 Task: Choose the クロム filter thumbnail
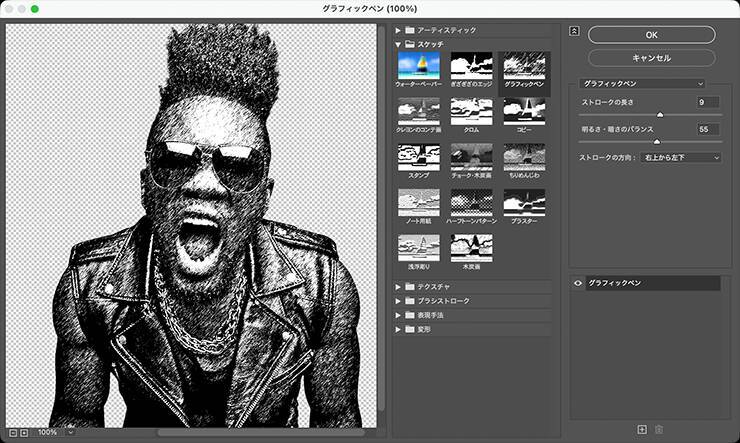[x=471, y=111]
